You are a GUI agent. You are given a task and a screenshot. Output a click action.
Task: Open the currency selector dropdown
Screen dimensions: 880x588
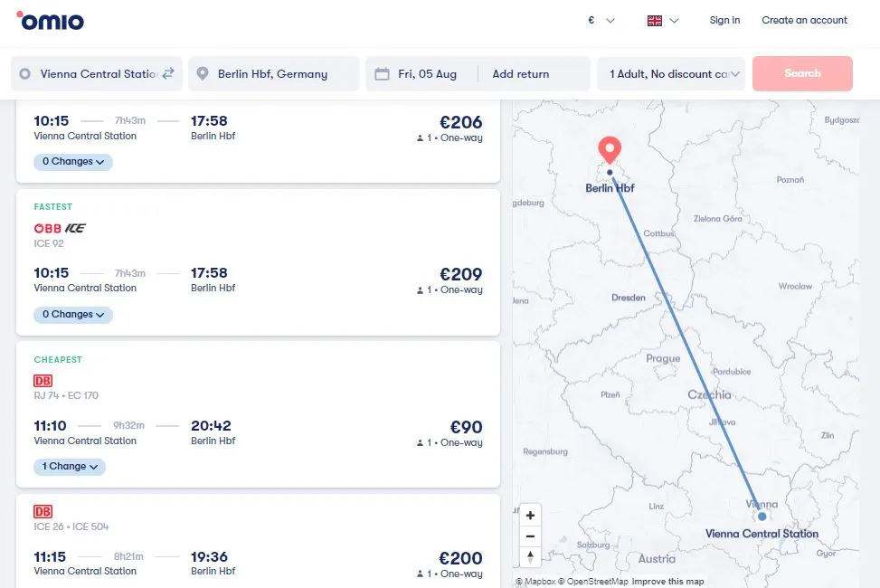(601, 20)
